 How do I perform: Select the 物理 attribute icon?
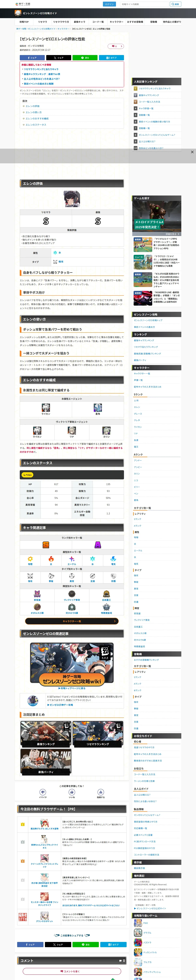pyautogui.click(x=30, y=559)
